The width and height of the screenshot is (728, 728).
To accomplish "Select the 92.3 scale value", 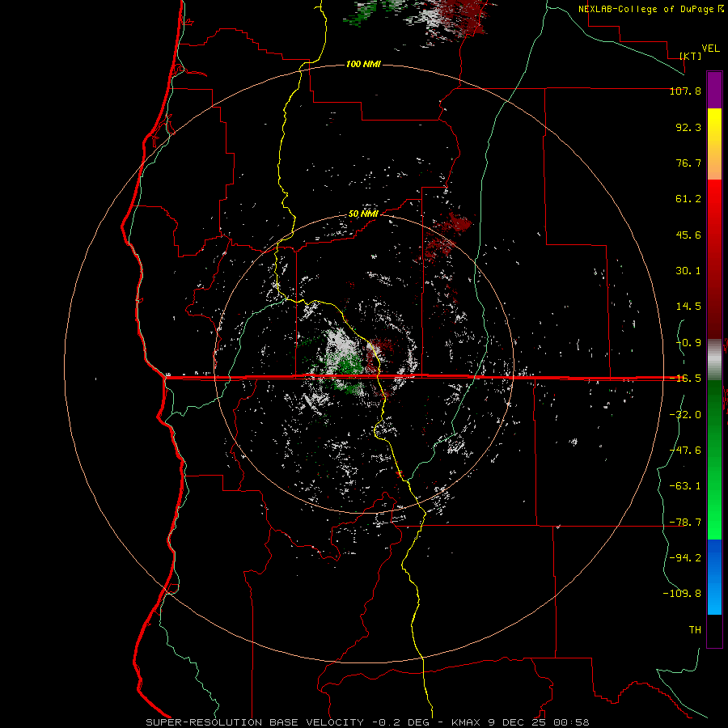I will point(688,127).
